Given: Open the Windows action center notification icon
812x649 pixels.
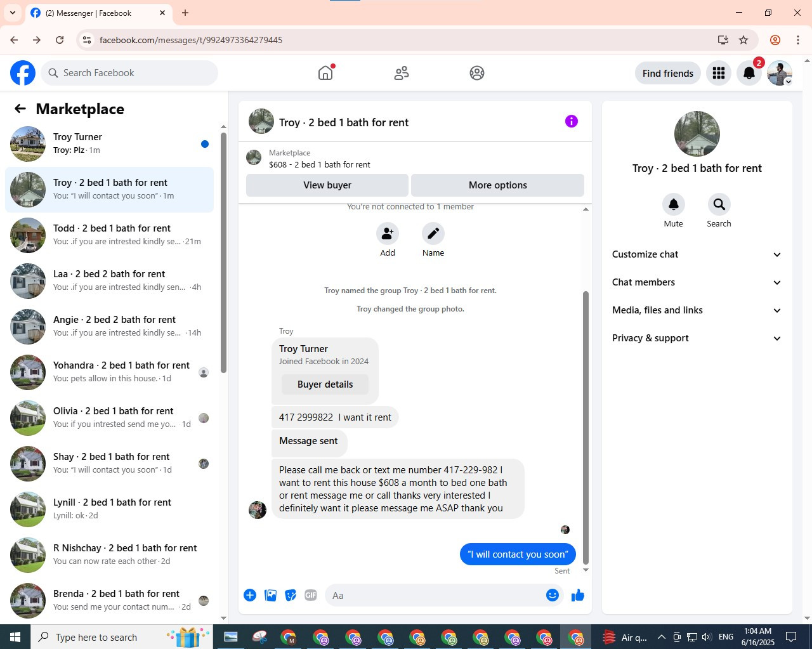Looking at the screenshot, I should (791, 637).
